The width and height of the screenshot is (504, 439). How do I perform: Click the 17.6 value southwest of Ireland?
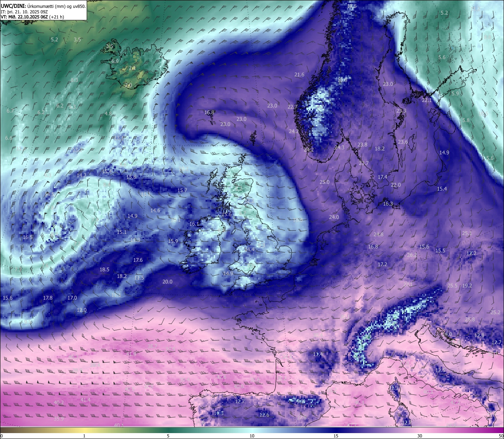point(138,260)
